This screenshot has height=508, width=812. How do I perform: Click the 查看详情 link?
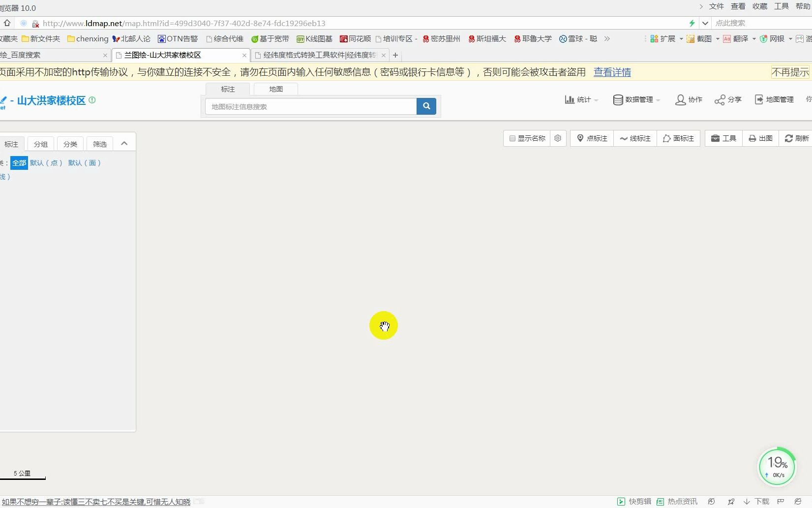coord(612,72)
